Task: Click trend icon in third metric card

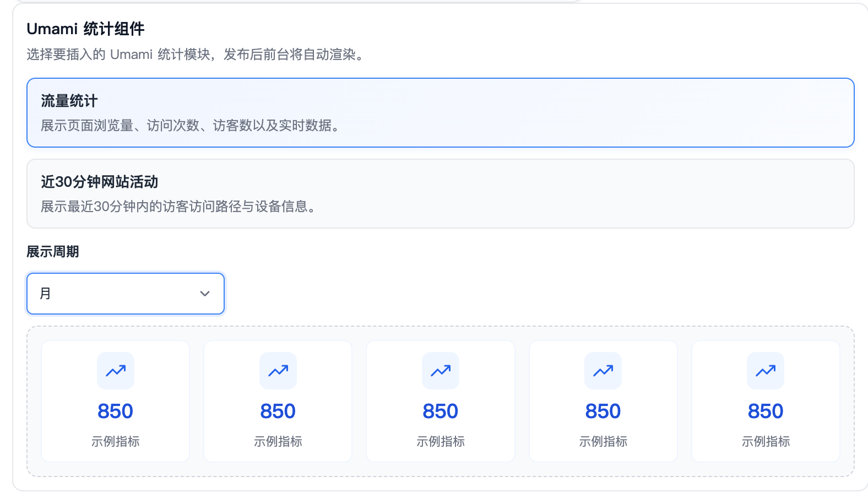Action: click(441, 371)
